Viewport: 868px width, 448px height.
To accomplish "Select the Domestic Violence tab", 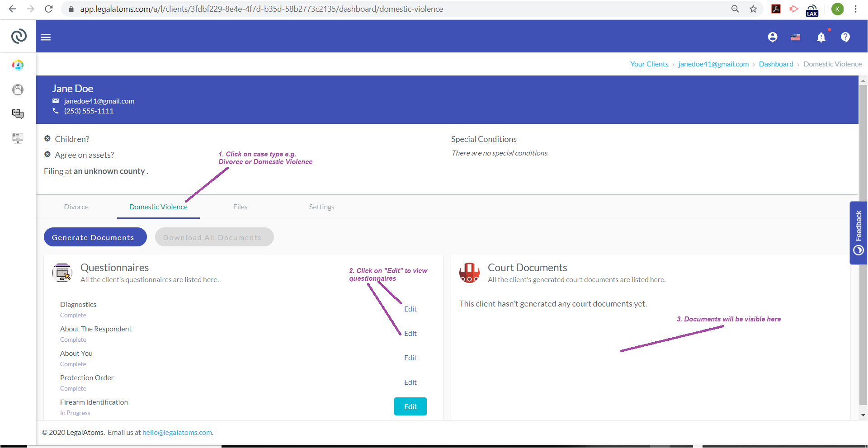I will (x=158, y=207).
